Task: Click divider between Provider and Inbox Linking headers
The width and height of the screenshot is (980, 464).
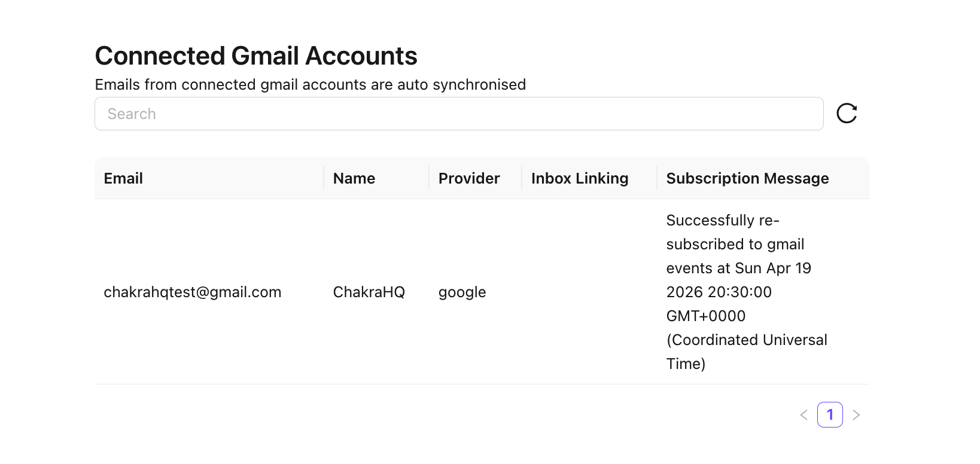Action: (x=522, y=178)
